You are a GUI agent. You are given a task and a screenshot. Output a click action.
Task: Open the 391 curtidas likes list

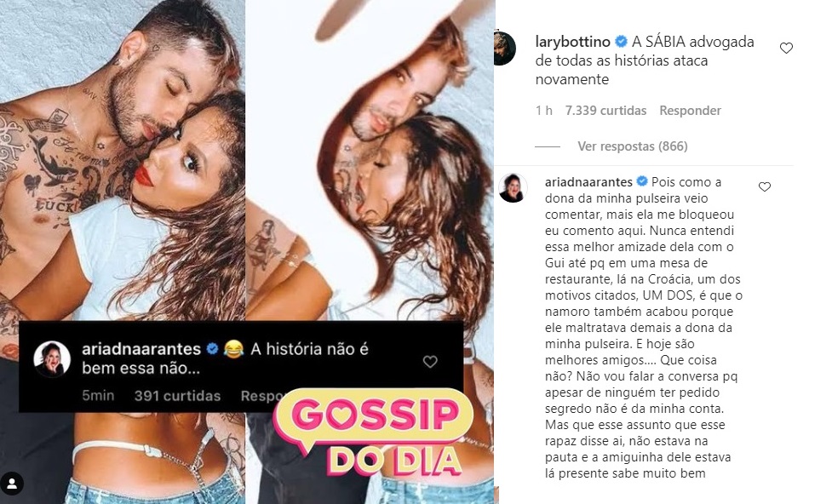[x=177, y=396]
